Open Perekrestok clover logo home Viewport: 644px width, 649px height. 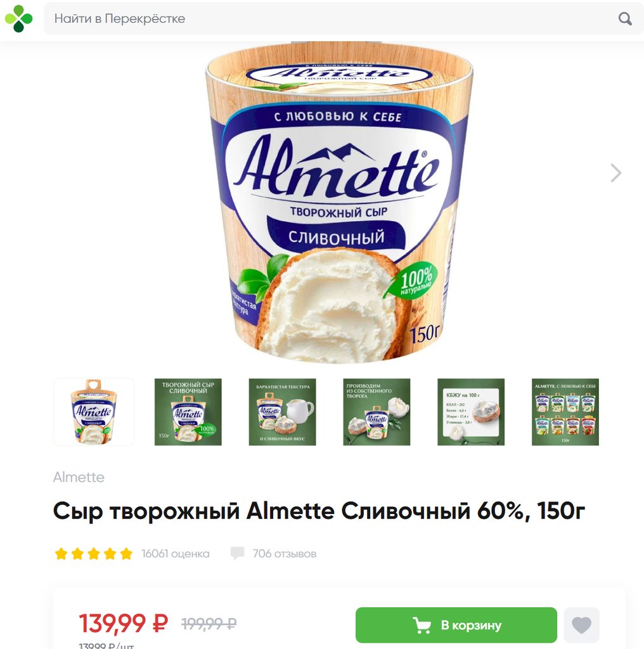(18, 18)
